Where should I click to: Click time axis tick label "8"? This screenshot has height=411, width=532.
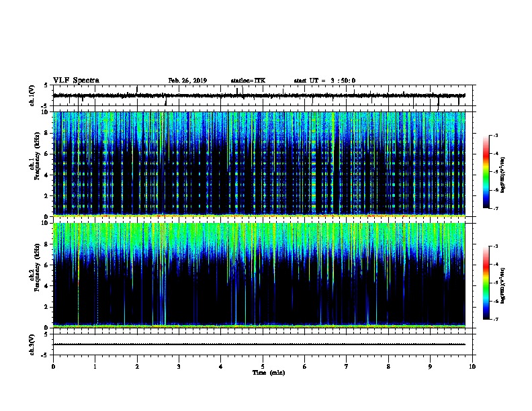pos(388,367)
